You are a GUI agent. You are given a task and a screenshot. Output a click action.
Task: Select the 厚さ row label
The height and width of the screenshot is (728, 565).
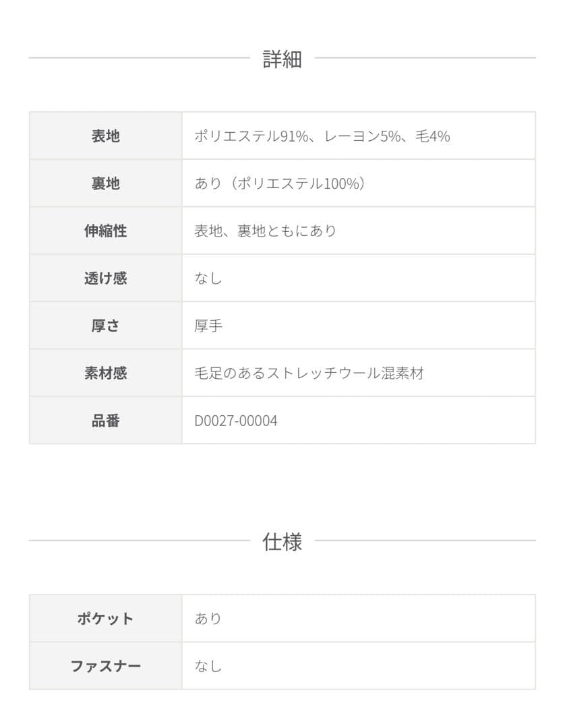[x=106, y=326]
